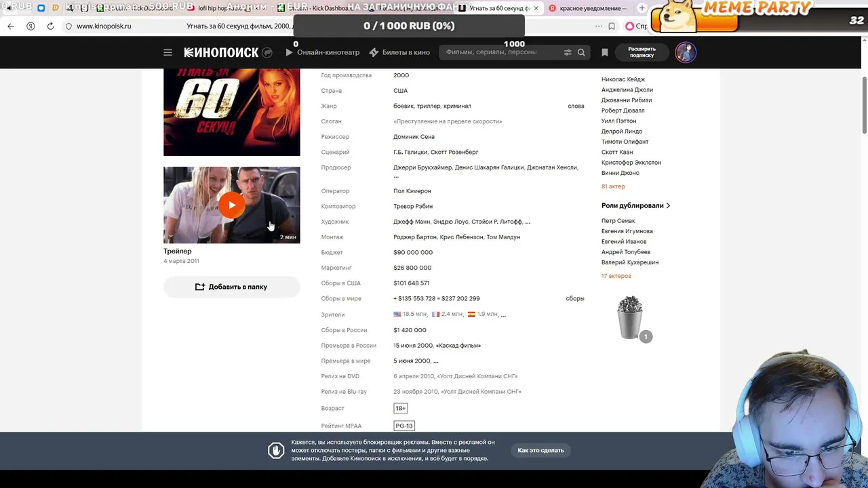
Task: Bookmark this page in browser toolbar
Action: click(x=612, y=26)
